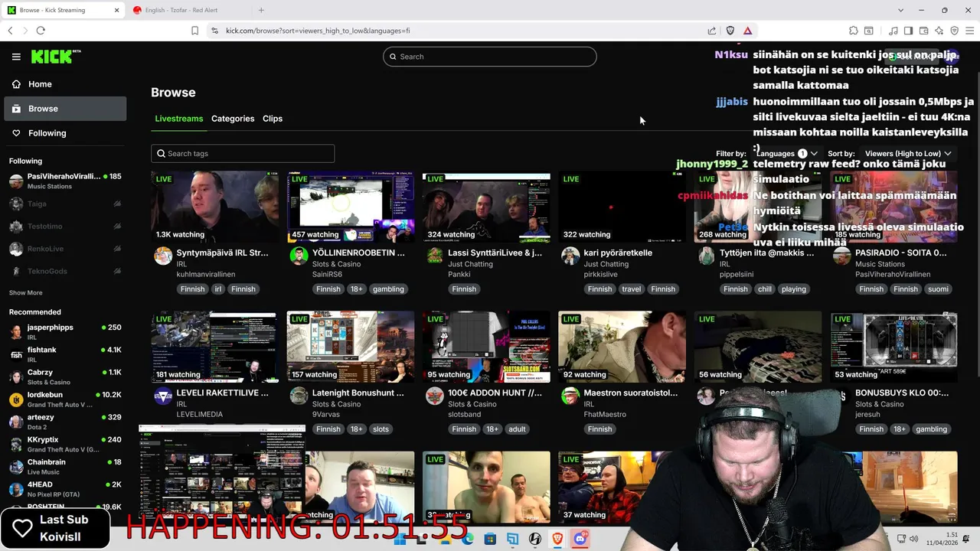
Task: Open the tab search chevron in the title bar
Action: (900, 10)
